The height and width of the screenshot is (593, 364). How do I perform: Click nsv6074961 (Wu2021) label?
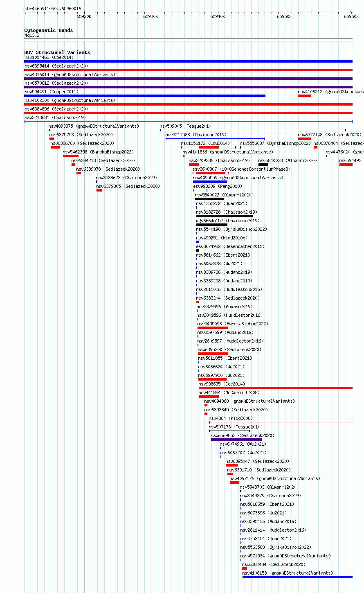pos(243,444)
